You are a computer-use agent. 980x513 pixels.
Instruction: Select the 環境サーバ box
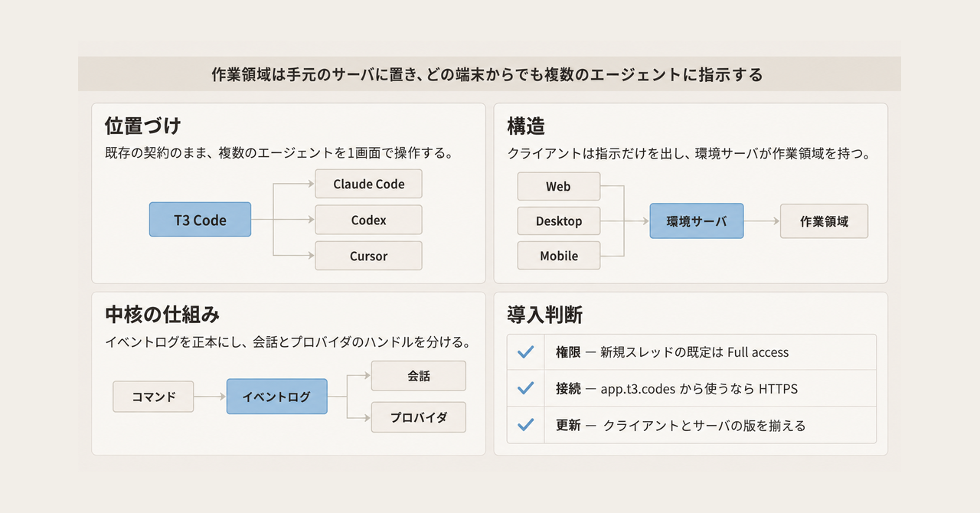click(696, 221)
